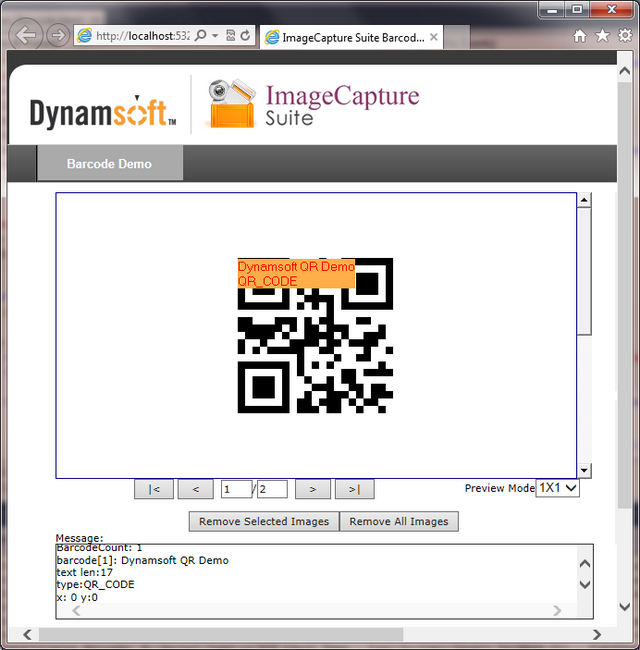Maximize the browser window
640x650 pixels.
point(577,9)
